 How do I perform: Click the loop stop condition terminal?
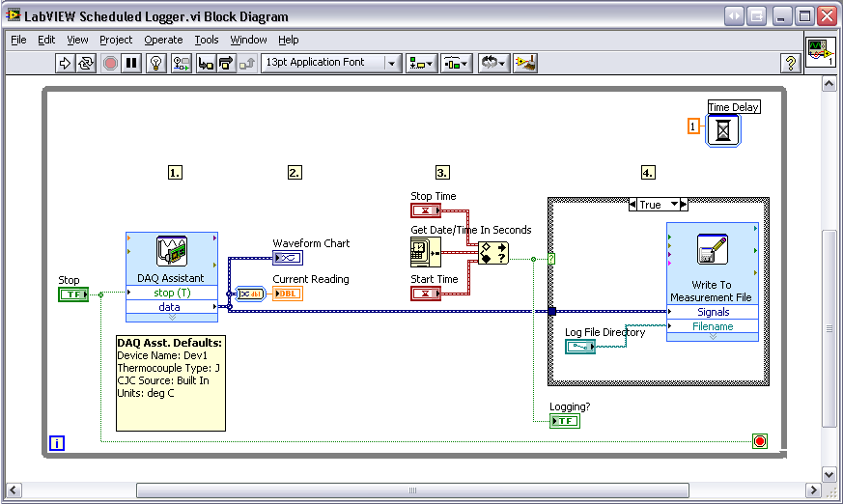click(x=760, y=441)
